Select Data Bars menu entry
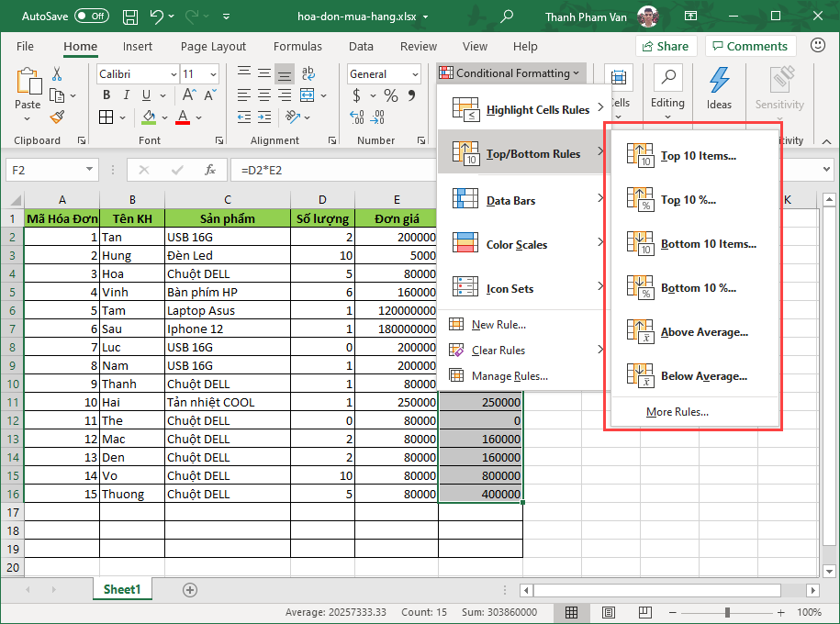 tap(524, 200)
